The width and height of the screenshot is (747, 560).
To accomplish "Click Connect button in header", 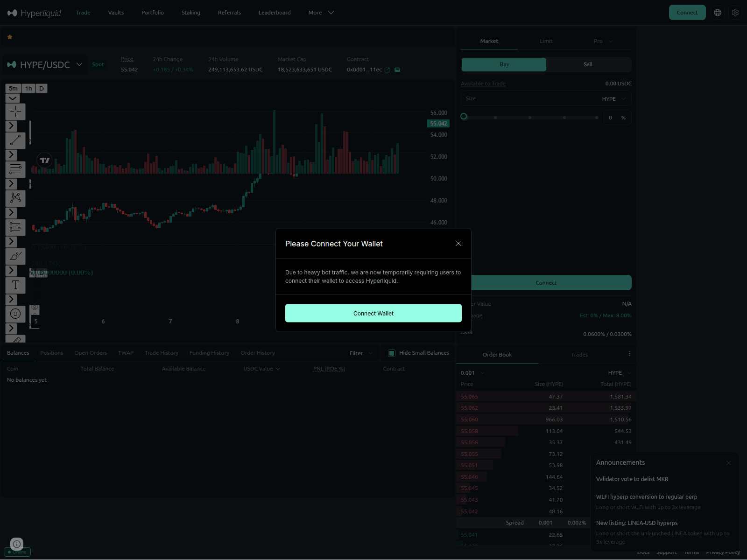I will click(687, 13).
